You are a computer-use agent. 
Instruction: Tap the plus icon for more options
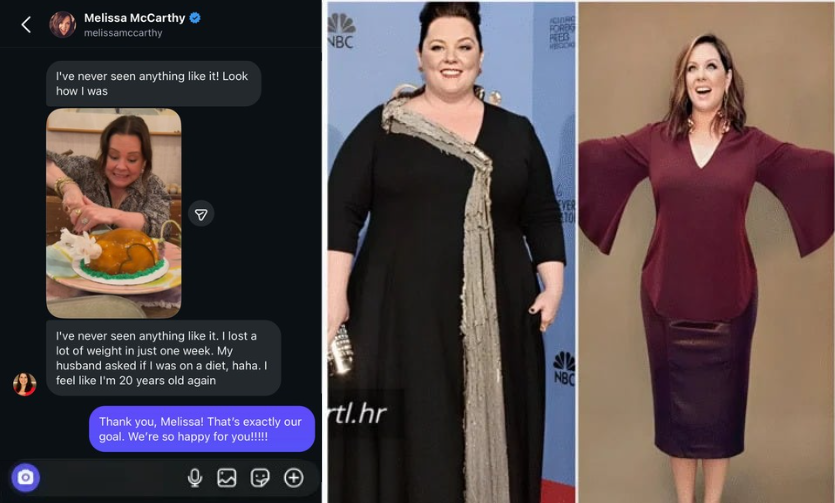(x=293, y=478)
